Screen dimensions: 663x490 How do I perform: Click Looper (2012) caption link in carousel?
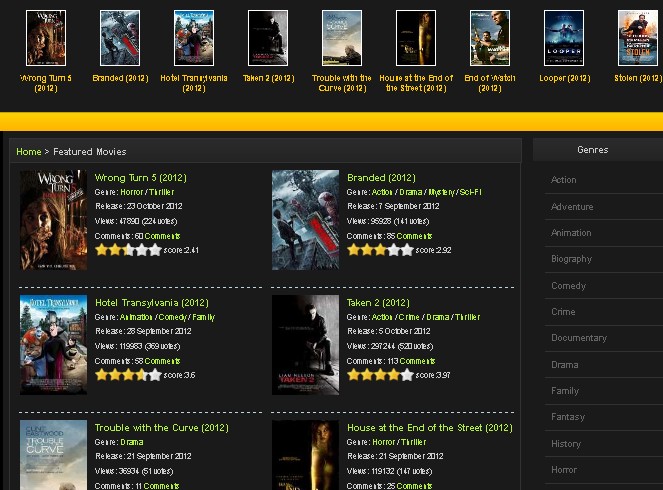564,78
